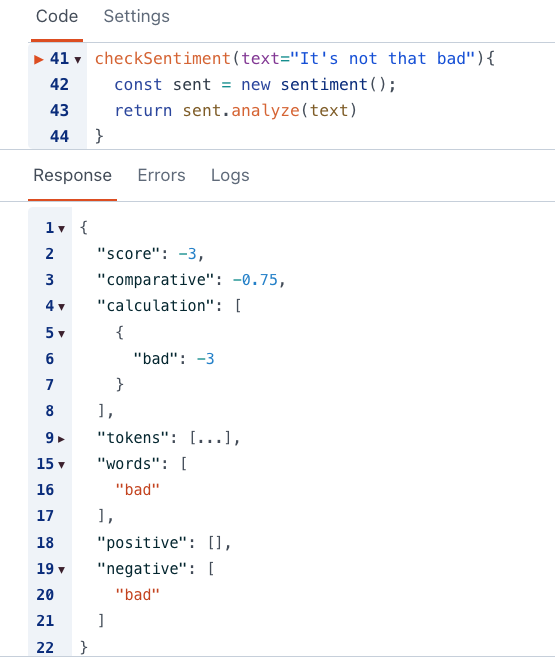Collapse the root object at response line 1

(x=62, y=229)
